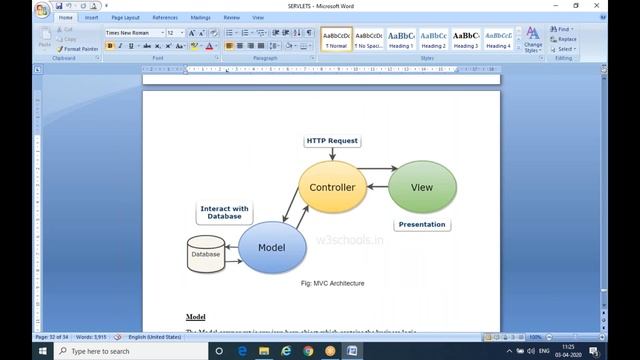Expand the Styles gallery more arrow
Screen dimensions: 640x360
[518, 48]
